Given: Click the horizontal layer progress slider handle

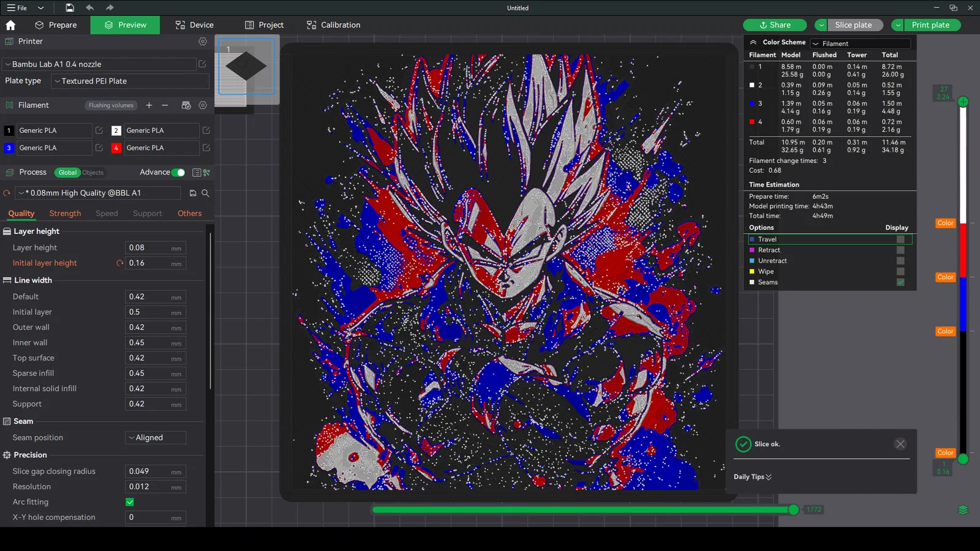Looking at the screenshot, I should pos(793,509).
